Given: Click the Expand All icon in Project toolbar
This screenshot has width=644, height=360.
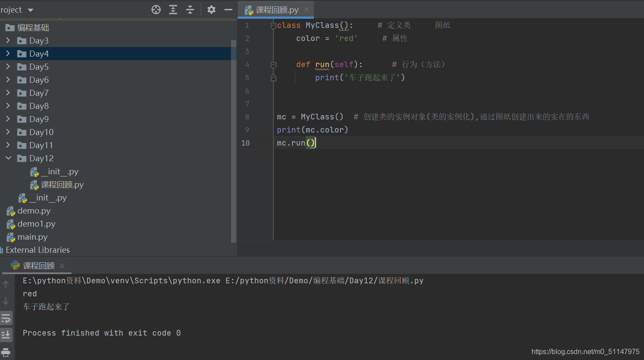Looking at the screenshot, I should click(x=173, y=10).
